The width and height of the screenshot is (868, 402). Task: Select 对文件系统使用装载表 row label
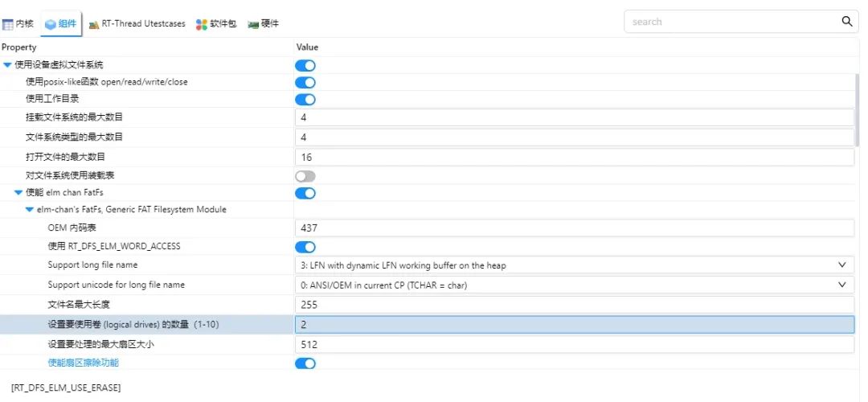(70, 175)
